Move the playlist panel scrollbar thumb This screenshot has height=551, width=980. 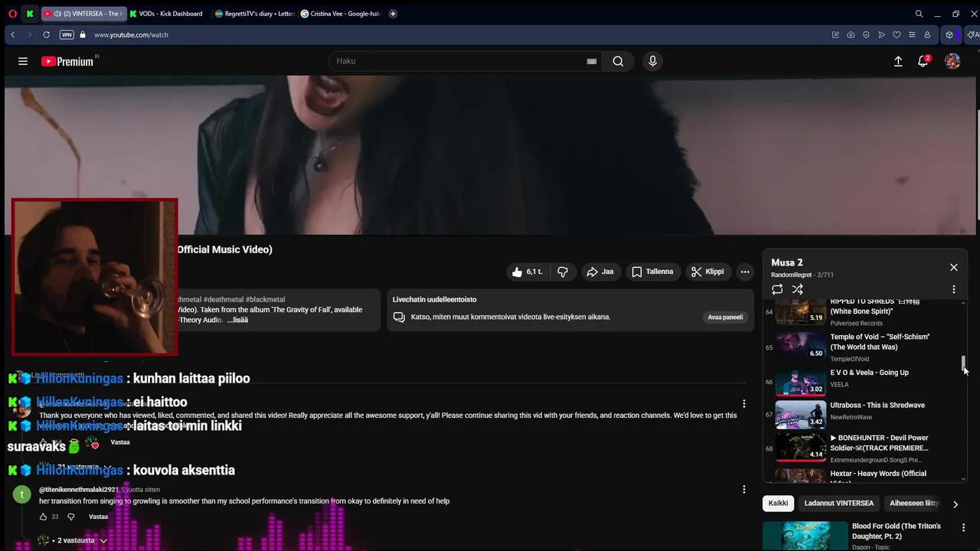click(x=963, y=364)
